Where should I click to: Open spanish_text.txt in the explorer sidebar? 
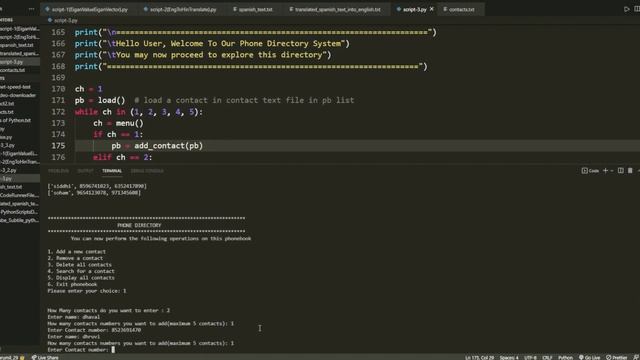point(20,45)
